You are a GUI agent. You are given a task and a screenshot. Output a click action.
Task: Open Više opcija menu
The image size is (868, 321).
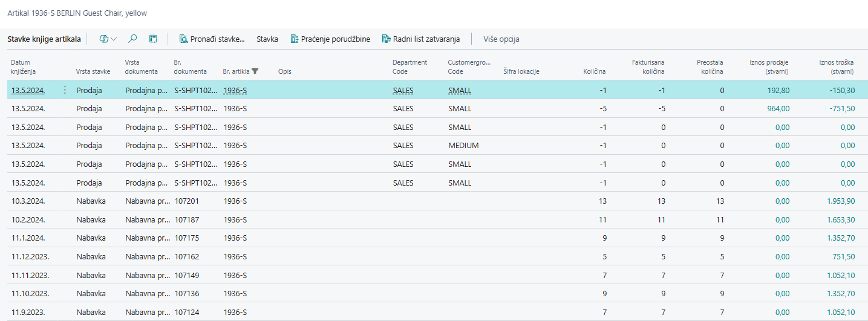click(501, 39)
